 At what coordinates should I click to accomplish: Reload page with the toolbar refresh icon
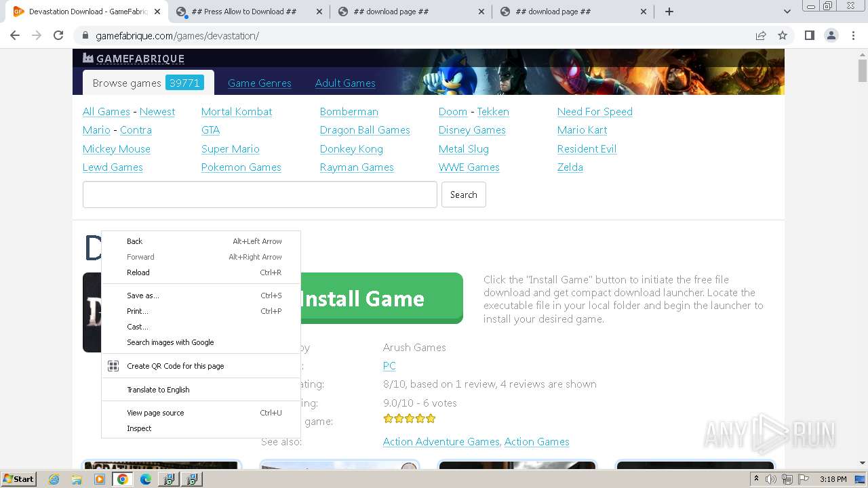tap(58, 35)
